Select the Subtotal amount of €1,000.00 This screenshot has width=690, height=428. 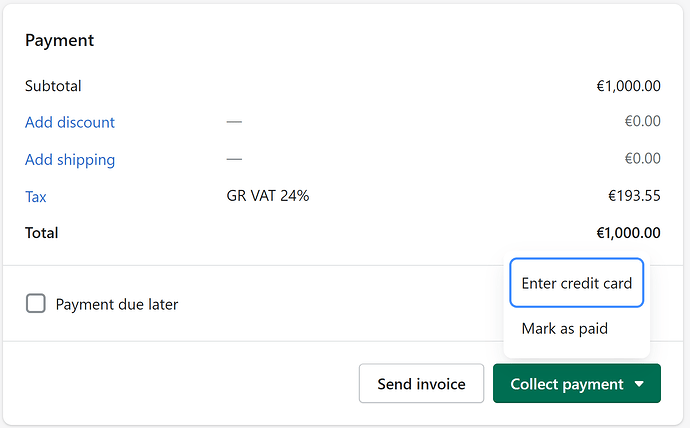pos(628,86)
